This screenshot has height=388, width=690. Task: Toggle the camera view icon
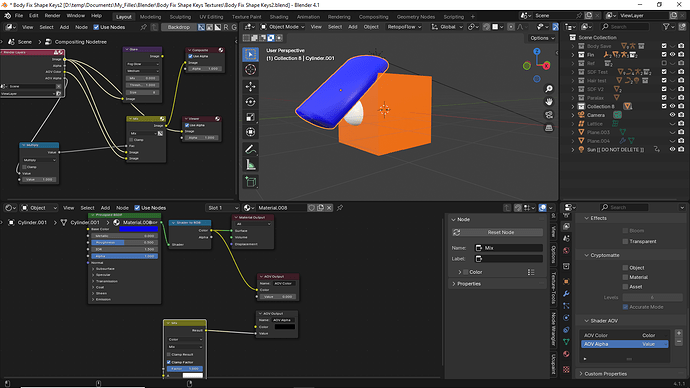549,115
